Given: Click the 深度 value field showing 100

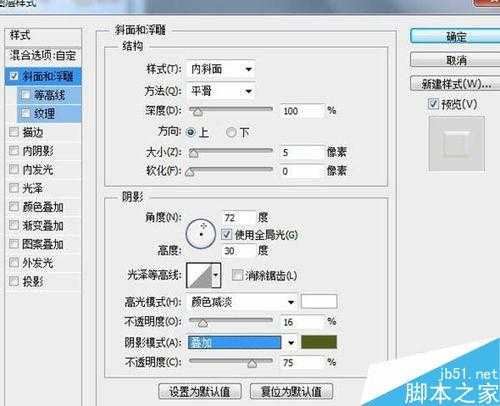Looking at the screenshot, I should (x=302, y=111).
